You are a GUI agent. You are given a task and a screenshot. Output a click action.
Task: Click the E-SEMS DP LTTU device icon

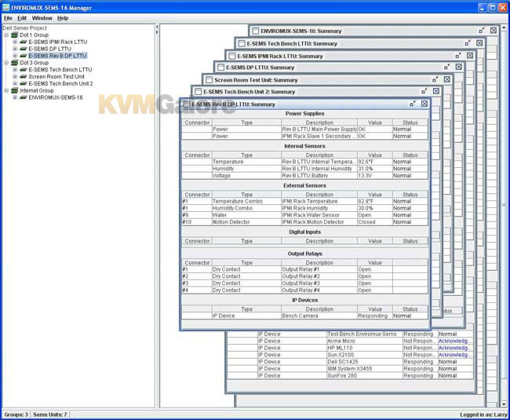(23, 49)
